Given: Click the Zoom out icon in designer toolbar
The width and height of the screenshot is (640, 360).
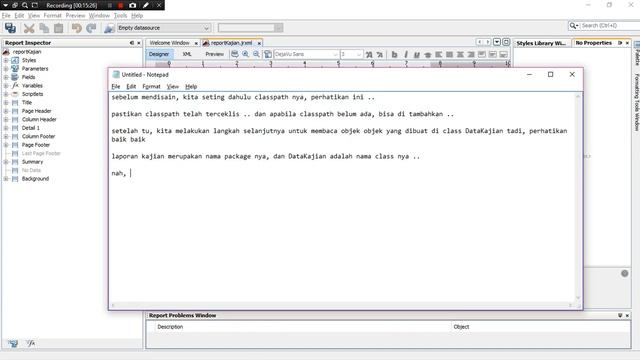Looking at the screenshot, I should (x=256, y=54).
